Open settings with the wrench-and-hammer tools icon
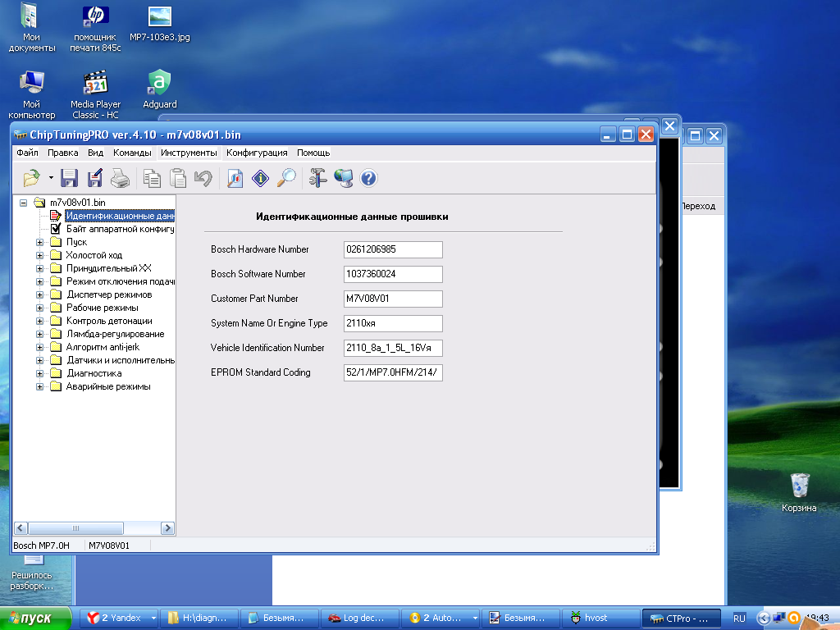The height and width of the screenshot is (630, 840). (x=318, y=177)
